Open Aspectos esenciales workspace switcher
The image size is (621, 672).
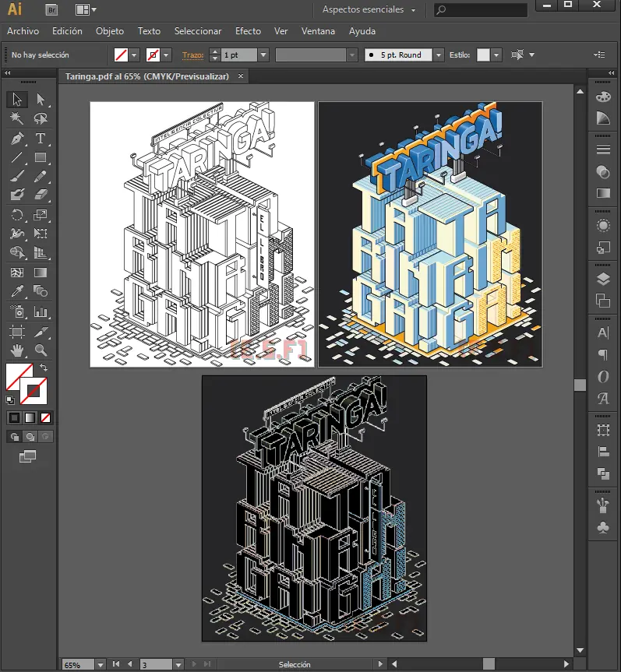369,9
